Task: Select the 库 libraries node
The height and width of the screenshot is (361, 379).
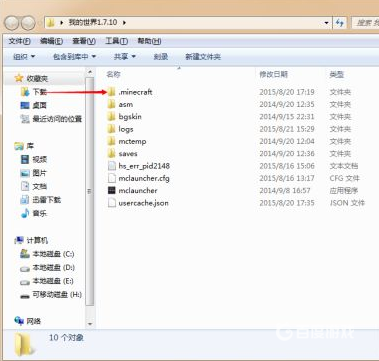Action: coord(24,146)
